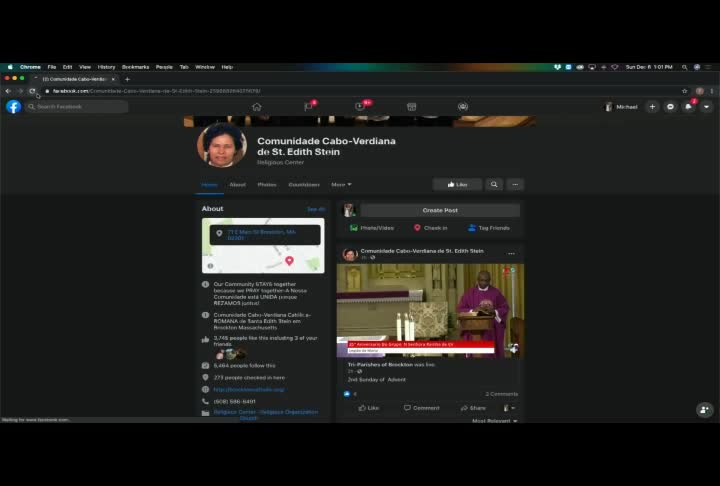Open the Marketplace icon
The height and width of the screenshot is (486, 720).
point(411,107)
